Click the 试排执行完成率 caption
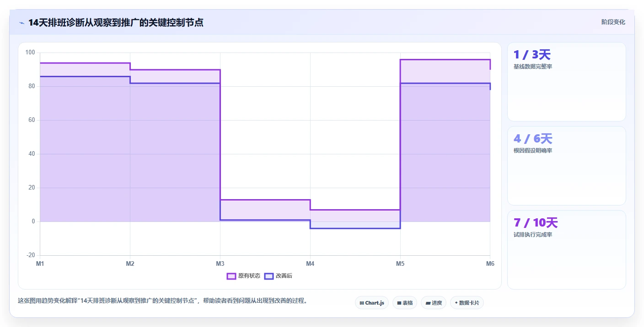This screenshot has width=644, height=327. point(533,235)
